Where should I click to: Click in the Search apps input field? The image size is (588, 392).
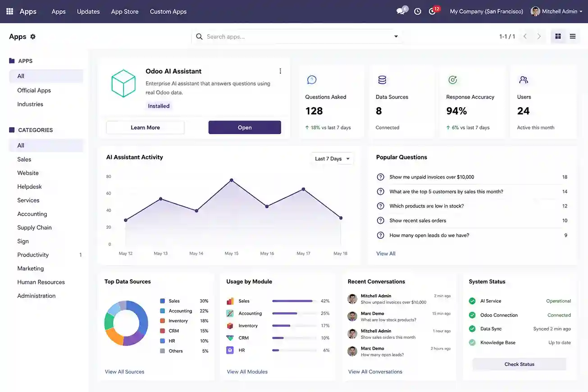point(297,36)
